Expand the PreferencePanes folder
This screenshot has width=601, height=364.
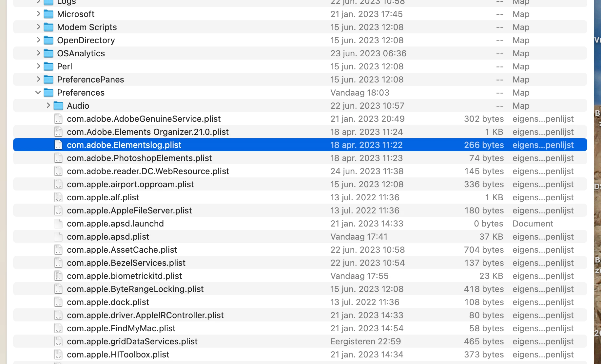point(38,79)
